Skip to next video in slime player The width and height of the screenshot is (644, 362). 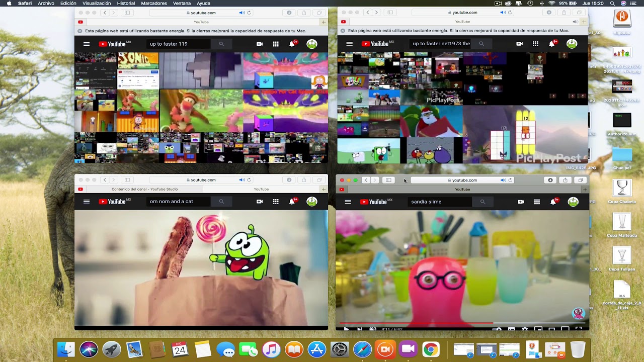point(359,329)
